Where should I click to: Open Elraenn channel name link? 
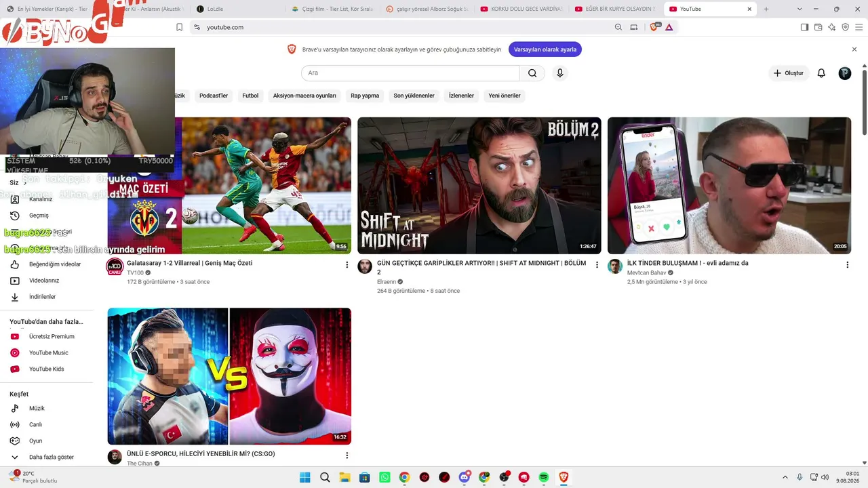click(387, 281)
